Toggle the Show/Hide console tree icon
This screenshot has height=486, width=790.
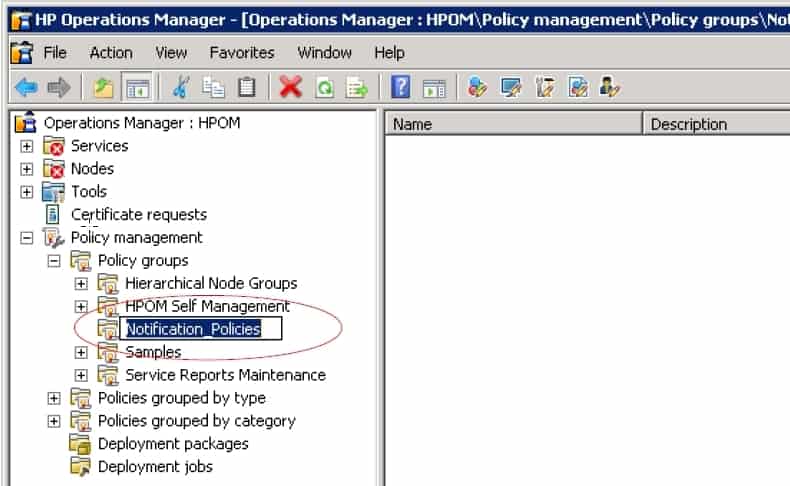coord(138,88)
